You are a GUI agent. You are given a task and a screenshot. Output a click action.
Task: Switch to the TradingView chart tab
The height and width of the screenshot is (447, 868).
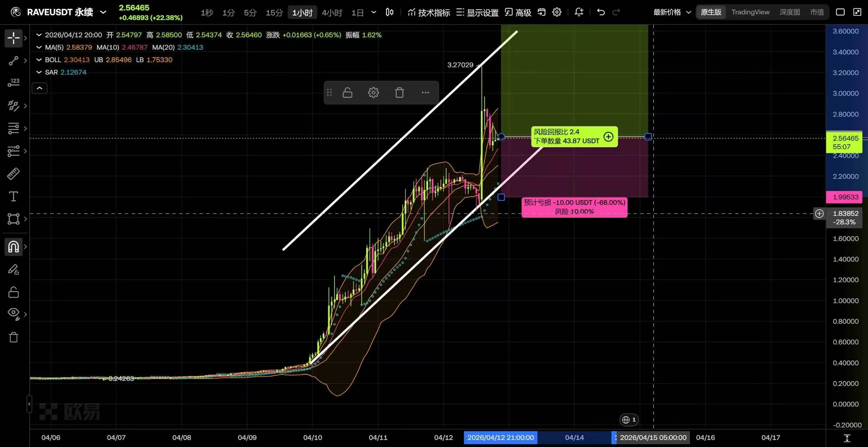tap(750, 12)
